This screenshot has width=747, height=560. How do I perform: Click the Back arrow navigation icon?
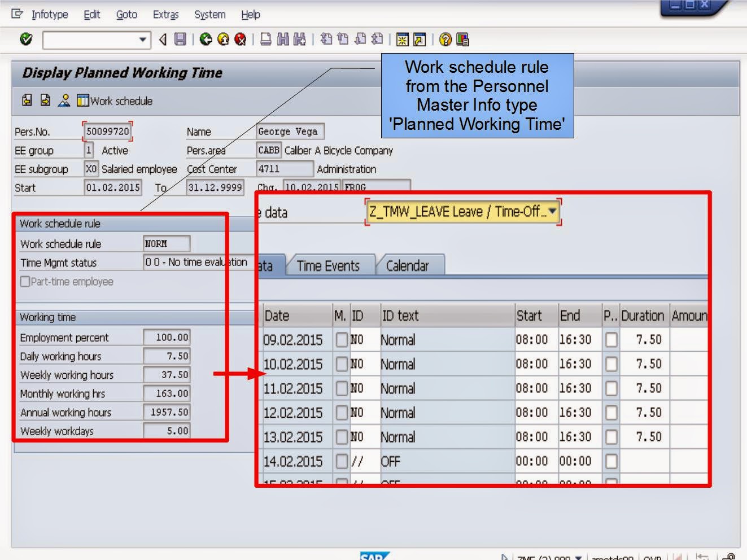[206, 39]
